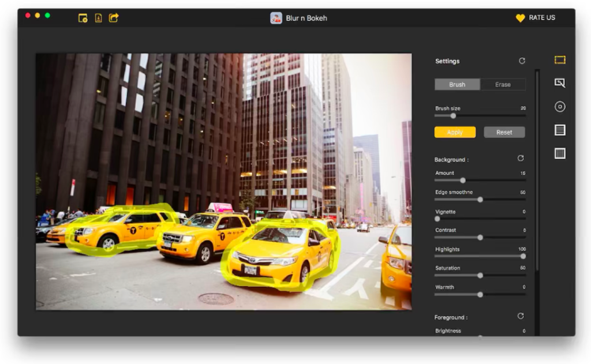
Task: Click the settings panel vertical scrollbar
Action: (x=537, y=170)
